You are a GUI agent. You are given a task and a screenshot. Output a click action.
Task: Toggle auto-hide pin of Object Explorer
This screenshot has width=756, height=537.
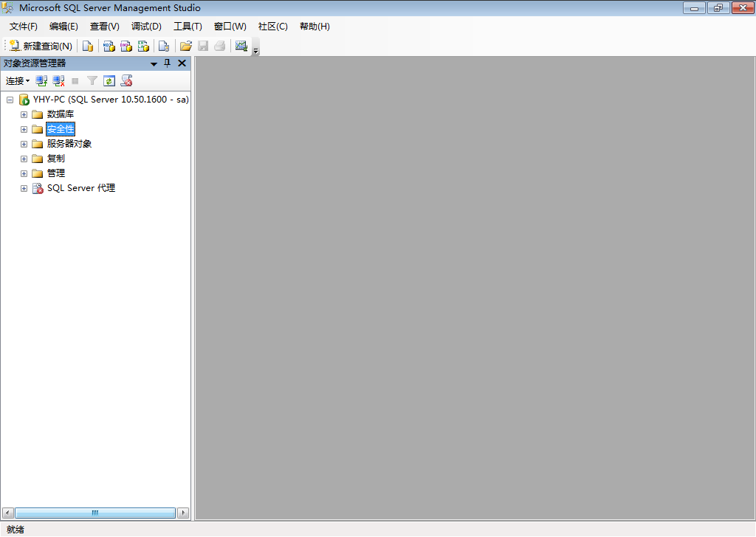tap(168, 63)
